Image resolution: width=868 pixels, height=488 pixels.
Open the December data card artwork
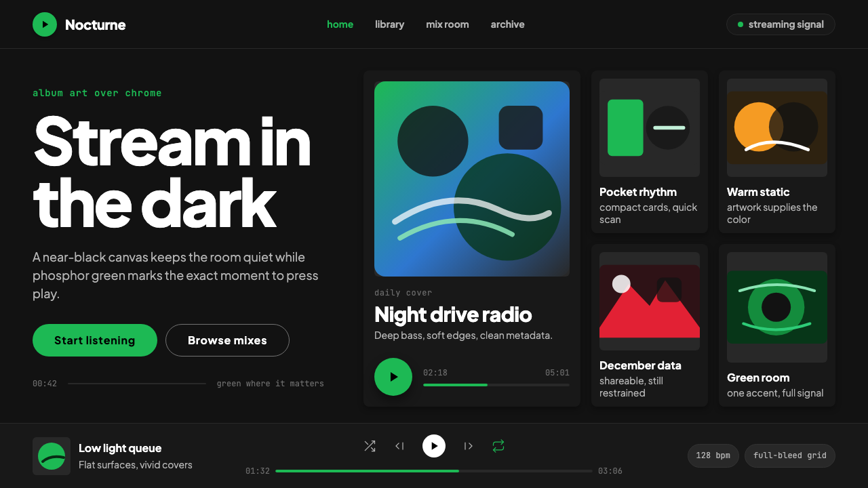point(650,301)
